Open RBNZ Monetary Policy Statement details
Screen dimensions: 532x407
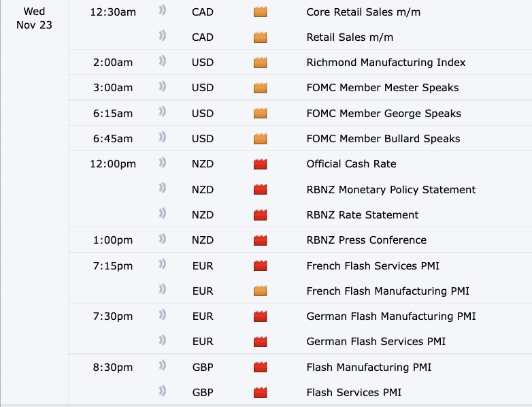(x=391, y=189)
